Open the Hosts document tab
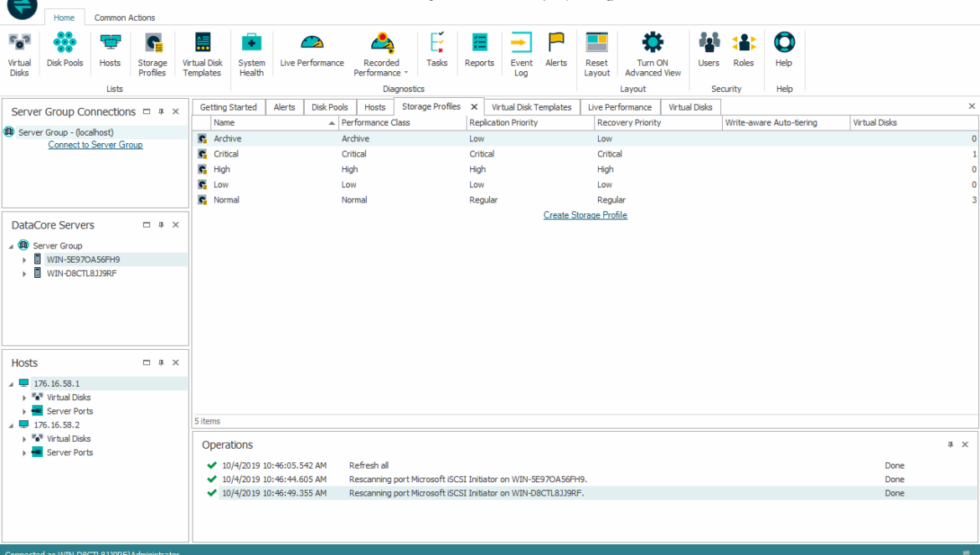 tap(375, 107)
